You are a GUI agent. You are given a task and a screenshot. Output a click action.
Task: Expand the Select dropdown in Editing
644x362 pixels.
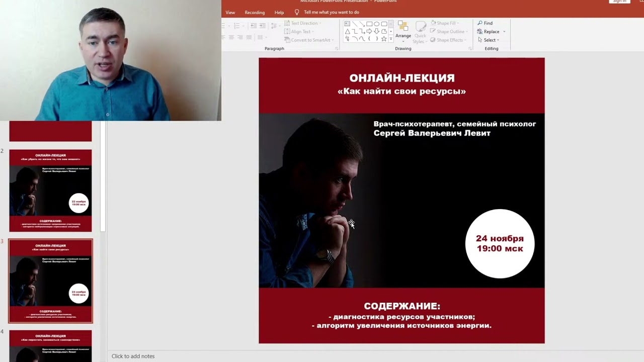[x=488, y=40]
